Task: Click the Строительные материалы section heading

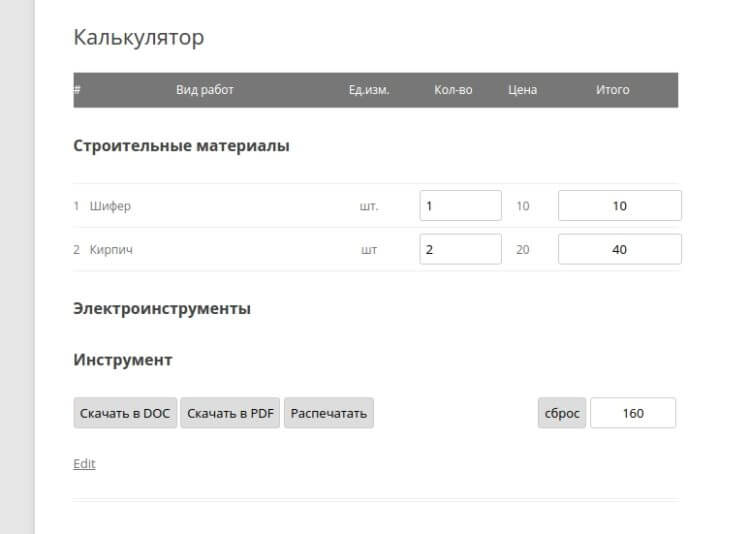Action: pyautogui.click(x=181, y=145)
